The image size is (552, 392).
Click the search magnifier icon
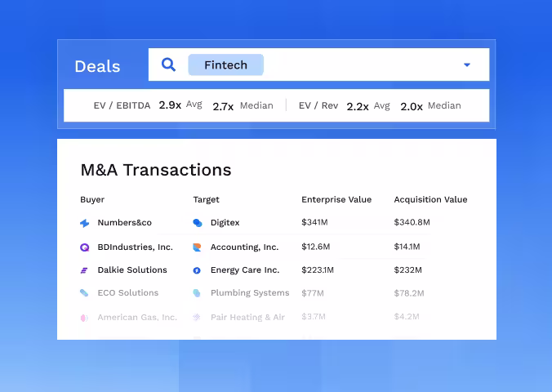(168, 65)
